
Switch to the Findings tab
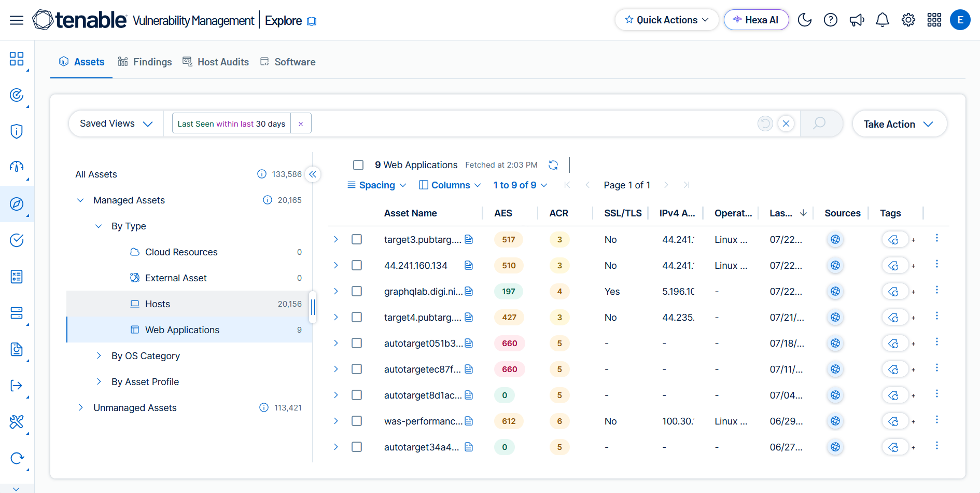click(145, 62)
